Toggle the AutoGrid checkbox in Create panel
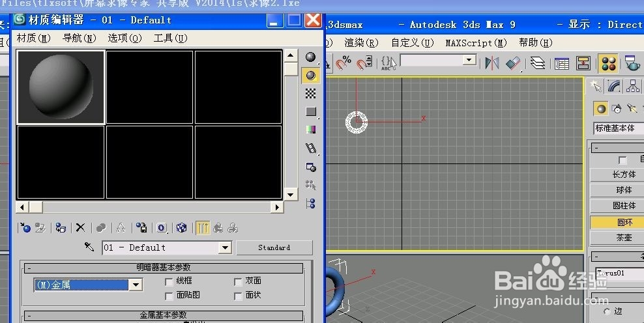 click(x=622, y=160)
